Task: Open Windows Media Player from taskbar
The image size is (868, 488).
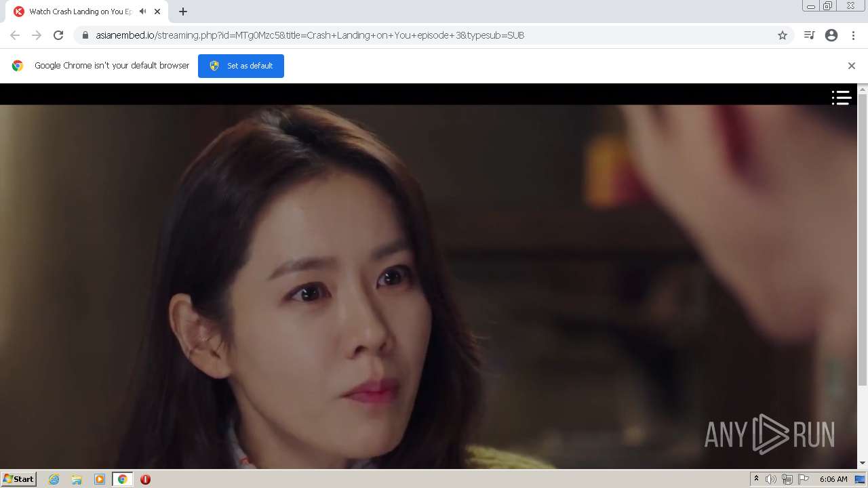Action: coord(100,479)
